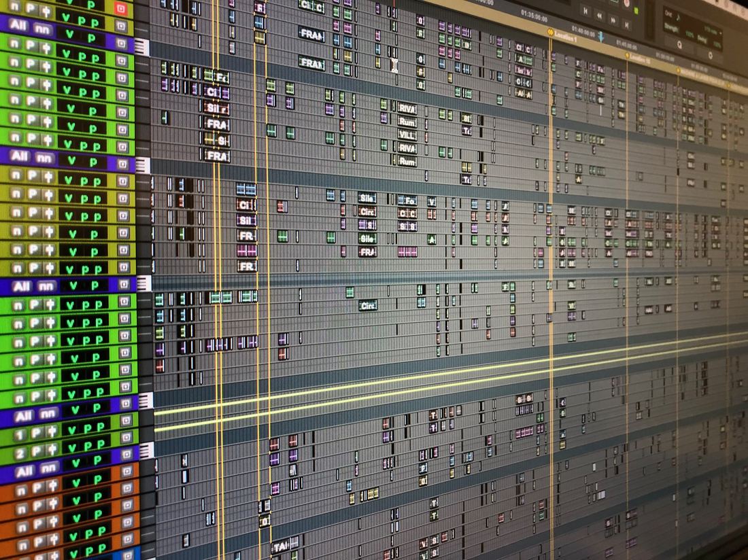Click the rewind transport button

coord(600,15)
